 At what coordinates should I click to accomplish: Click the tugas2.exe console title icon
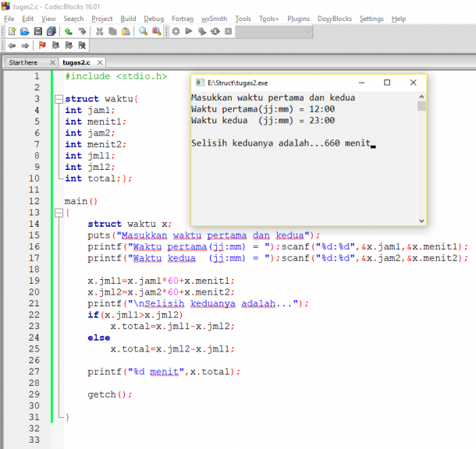[200, 83]
